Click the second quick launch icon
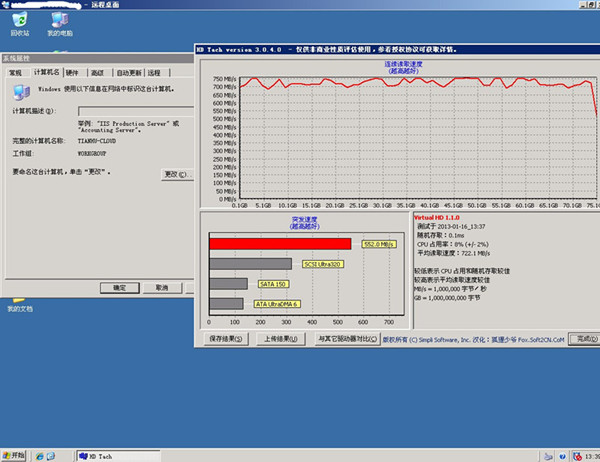Viewport: 600px width, 462px height. pos(51,456)
